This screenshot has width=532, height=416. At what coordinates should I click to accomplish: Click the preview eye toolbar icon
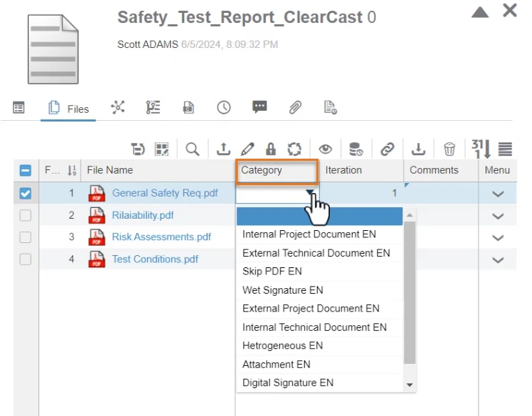(x=326, y=149)
